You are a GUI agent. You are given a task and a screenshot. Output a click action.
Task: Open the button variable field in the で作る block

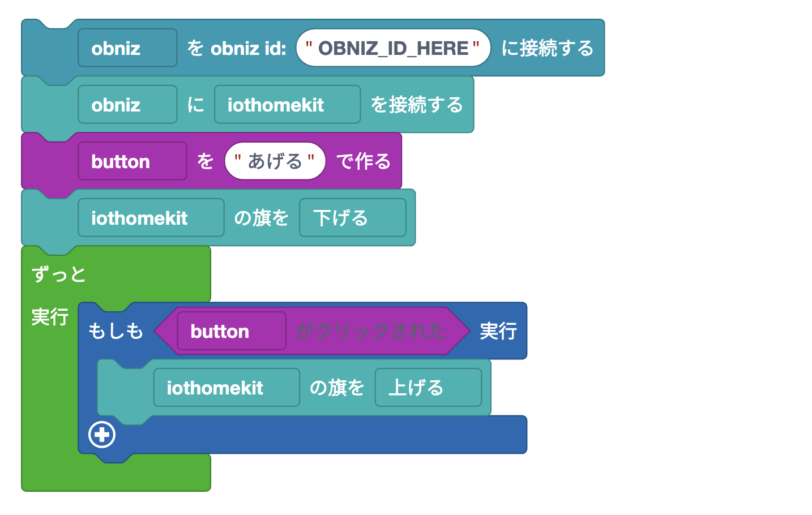132,161
